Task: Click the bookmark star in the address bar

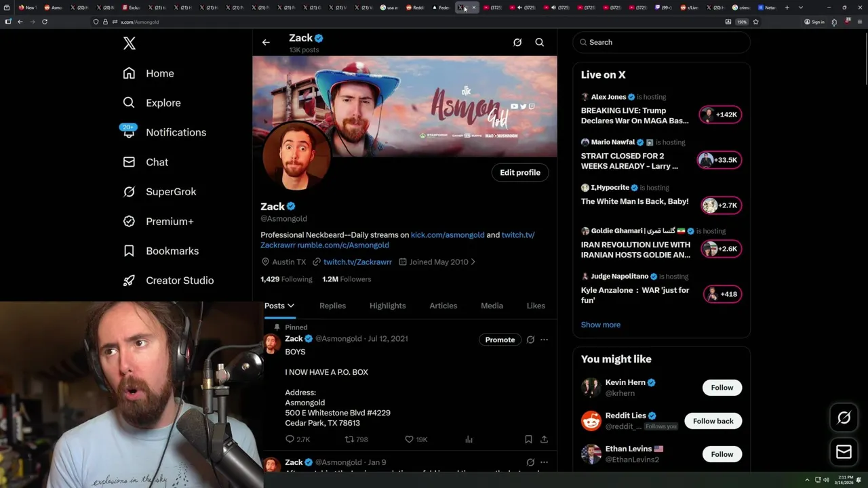Action: [x=755, y=22]
